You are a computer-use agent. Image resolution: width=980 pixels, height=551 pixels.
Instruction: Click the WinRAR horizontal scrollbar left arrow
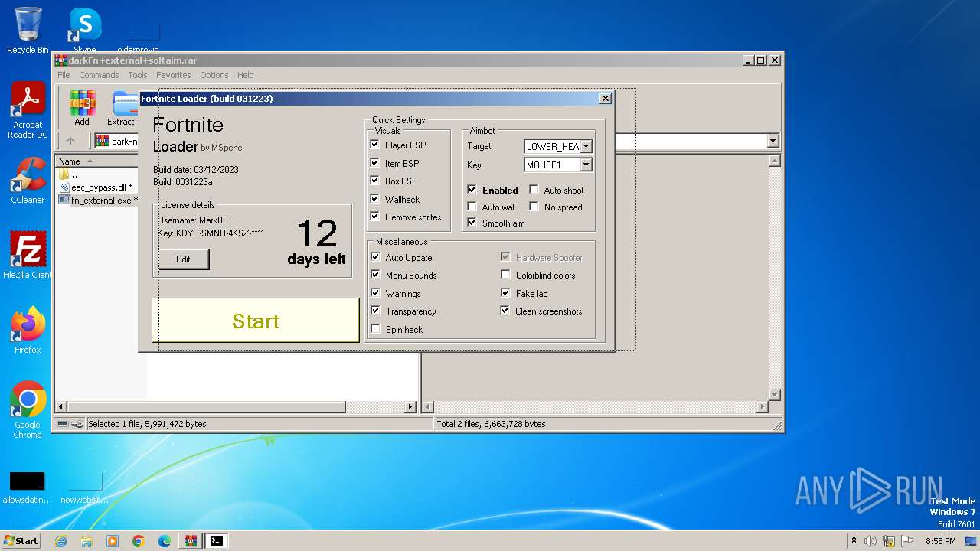coord(61,407)
